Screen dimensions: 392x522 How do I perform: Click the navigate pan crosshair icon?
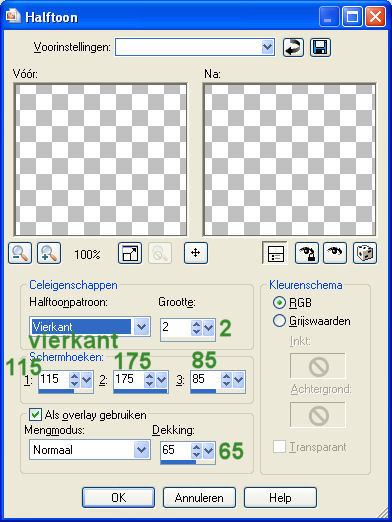click(196, 253)
